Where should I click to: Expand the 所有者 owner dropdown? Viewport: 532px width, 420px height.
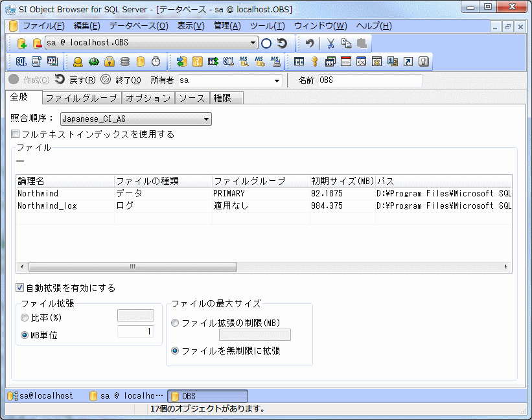tap(277, 80)
